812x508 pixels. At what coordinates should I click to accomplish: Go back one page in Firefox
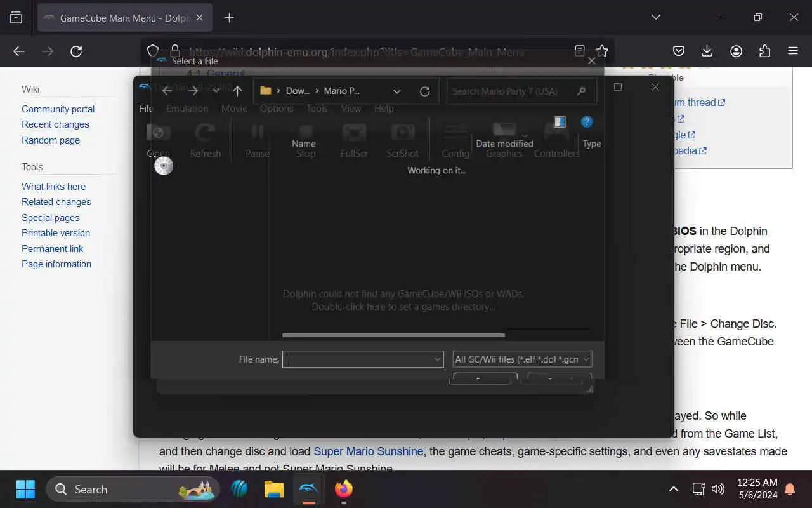[19, 51]
